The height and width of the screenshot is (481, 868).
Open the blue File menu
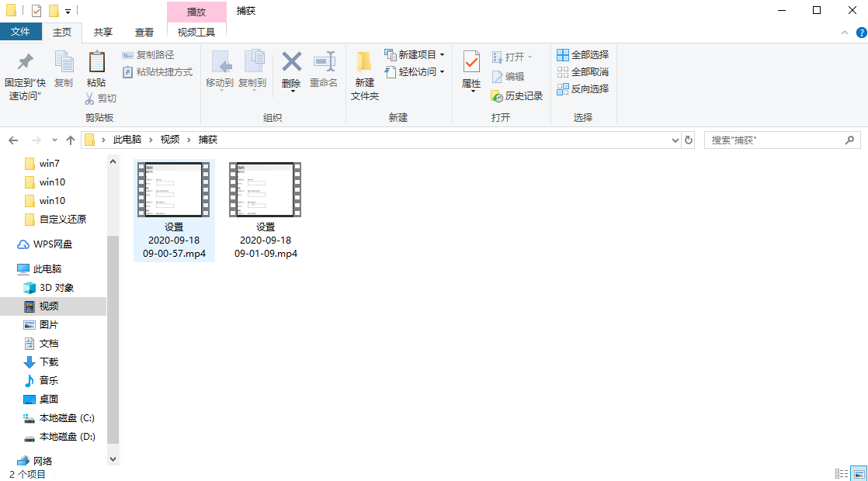pyautogui.click(x=20, y=32)
